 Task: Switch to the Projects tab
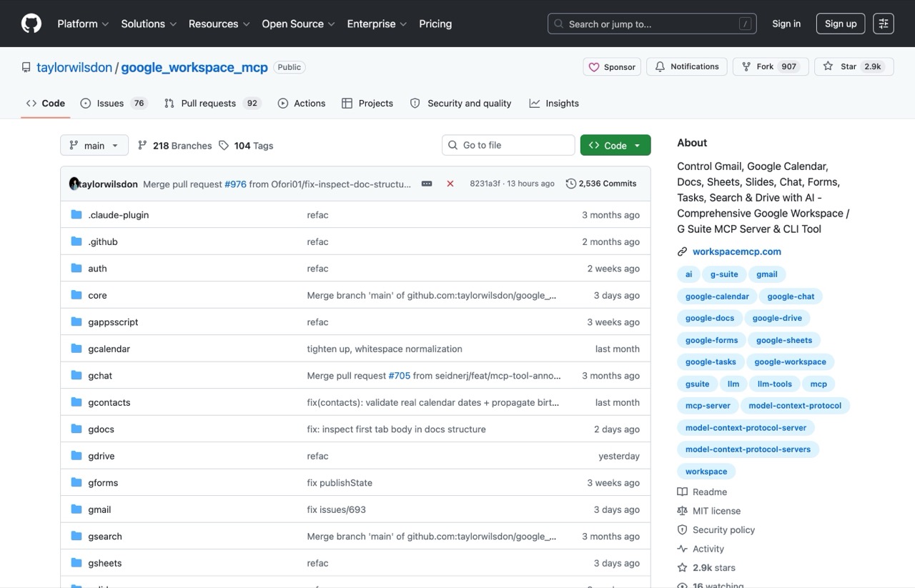367,103
